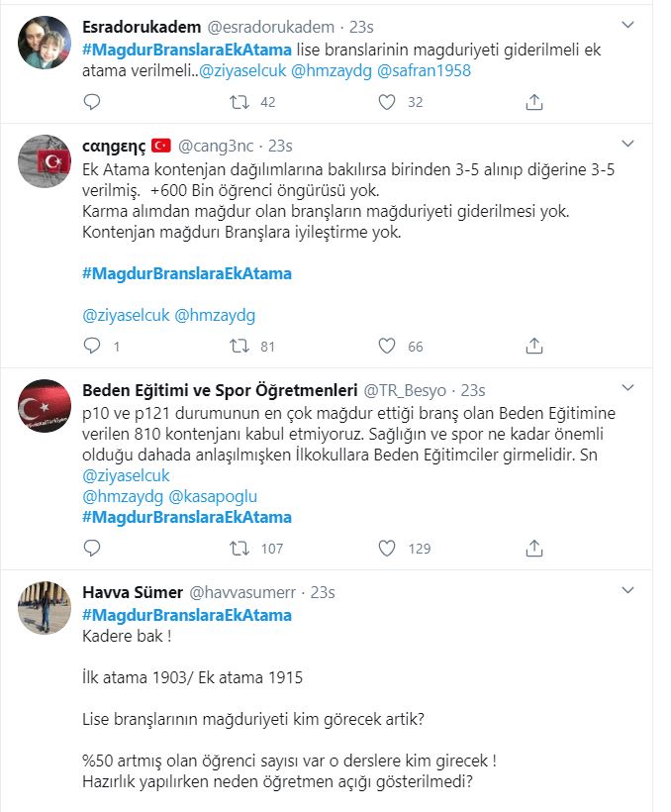Screen dimensions: 671x812
Task: Like cangenc's tweet showing 66 likes
Action: [384, 346]
